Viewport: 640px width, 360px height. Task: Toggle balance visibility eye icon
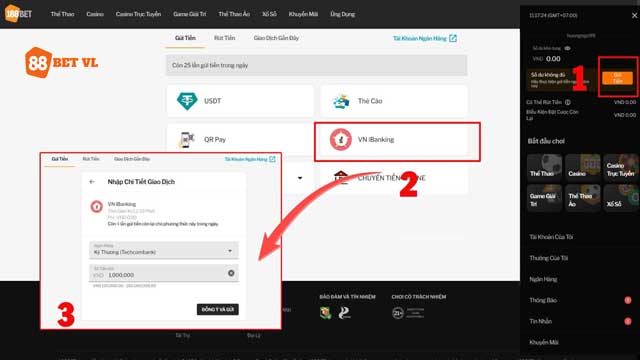(567, 48)
